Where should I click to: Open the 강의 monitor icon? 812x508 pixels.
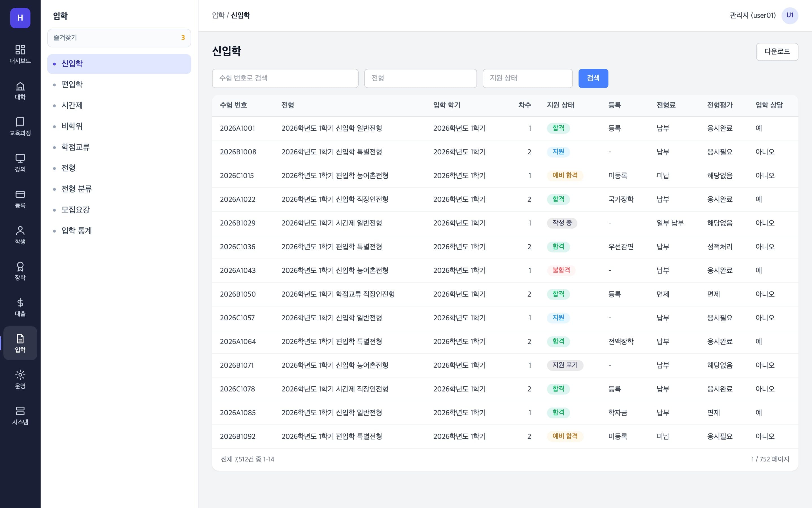coord(20,163)
